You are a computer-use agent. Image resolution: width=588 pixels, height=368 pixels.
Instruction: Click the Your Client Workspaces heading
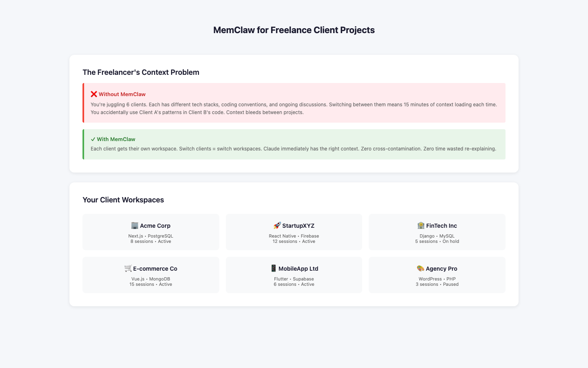coord(123,200)
